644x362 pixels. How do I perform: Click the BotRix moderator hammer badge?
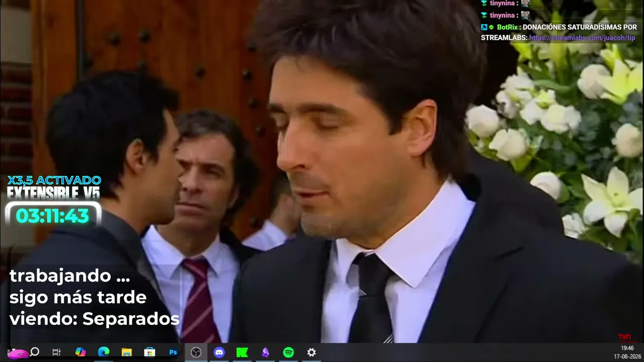484,27
